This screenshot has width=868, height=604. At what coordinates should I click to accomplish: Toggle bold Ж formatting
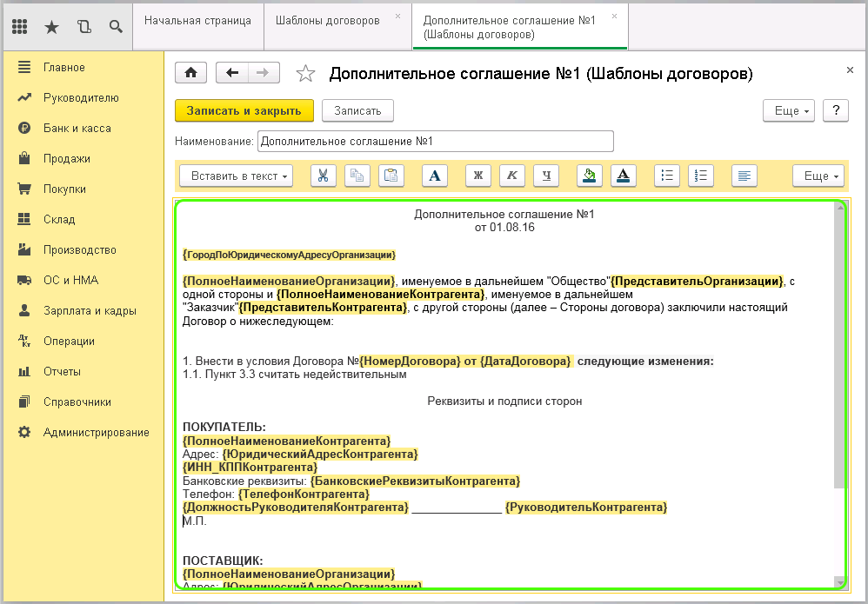tap(478, 176)
